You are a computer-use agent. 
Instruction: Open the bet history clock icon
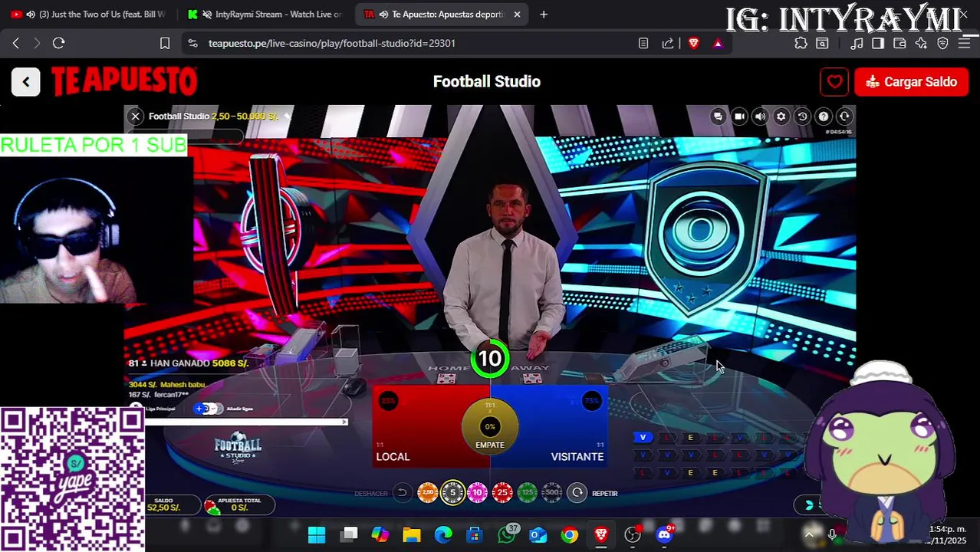[802, 117]
